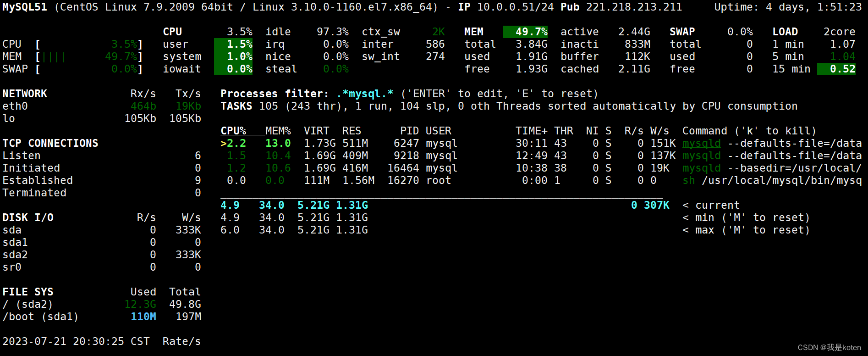Select the mysqld process with PID 9218
This screenshot has height=356, width=868.
(541, 156)
